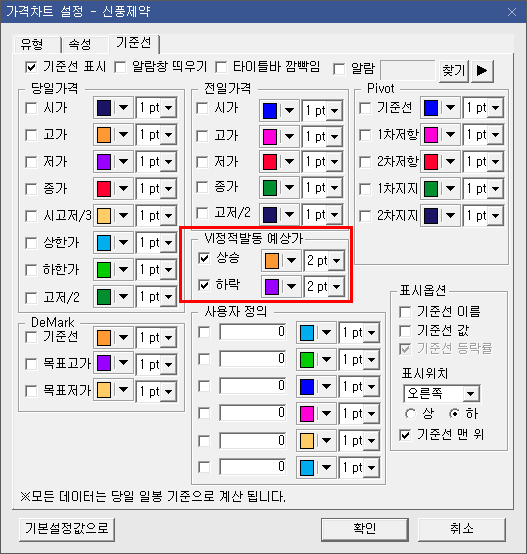527x554 pixels.
Task: Pick color for 상한가 blue swatch
Action: pos(104,243)
